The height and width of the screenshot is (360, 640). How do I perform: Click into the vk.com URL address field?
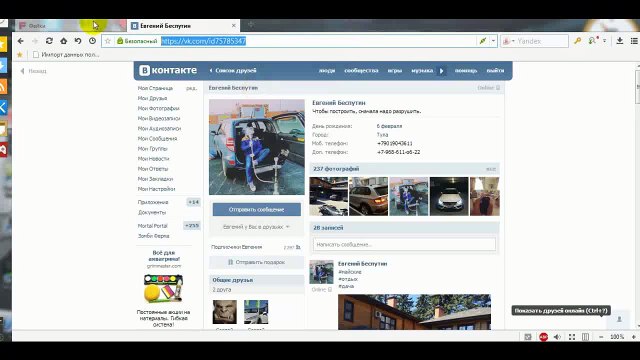pos(318,41)
